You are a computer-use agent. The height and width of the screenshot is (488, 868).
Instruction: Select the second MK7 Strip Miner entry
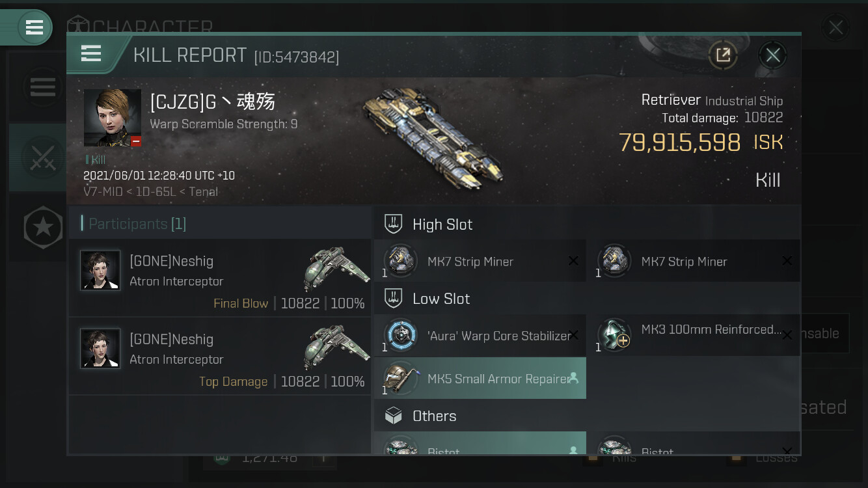[694, 261]
